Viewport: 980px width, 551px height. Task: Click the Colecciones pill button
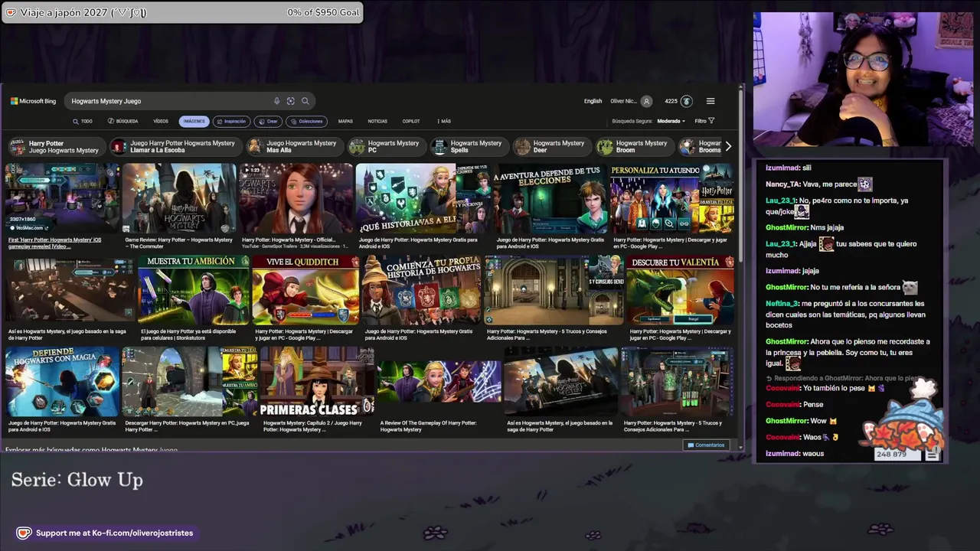[306, 121]
